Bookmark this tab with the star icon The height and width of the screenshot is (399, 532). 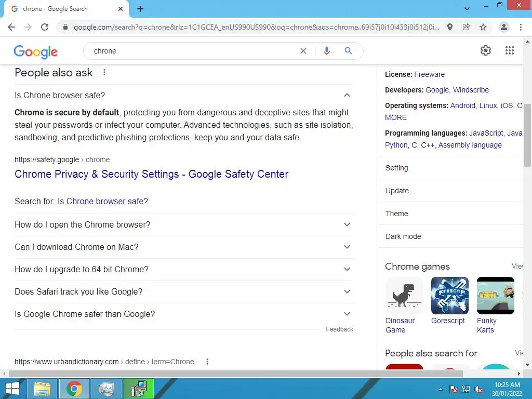tap(483, 27)
